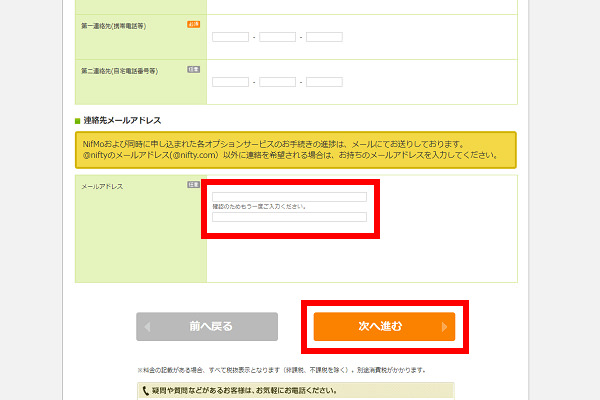
Task: Click last box of 第二連絡先 phone number
Action: pyautogui.click(x=324, y=82)
